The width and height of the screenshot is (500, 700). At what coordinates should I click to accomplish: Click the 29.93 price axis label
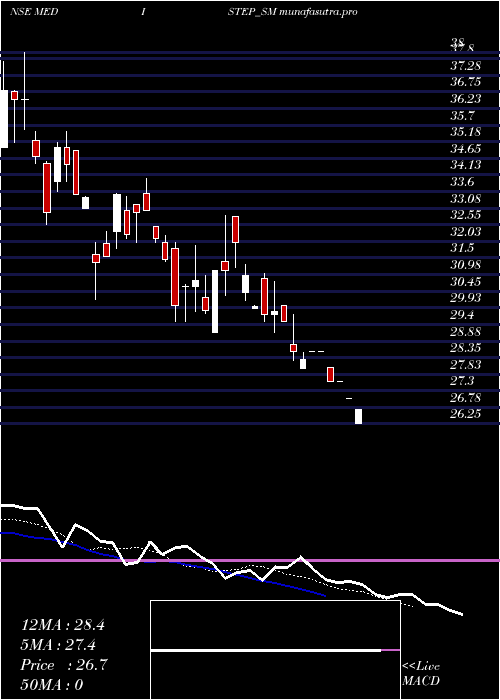pyautogui.click(x=465, y=298)
